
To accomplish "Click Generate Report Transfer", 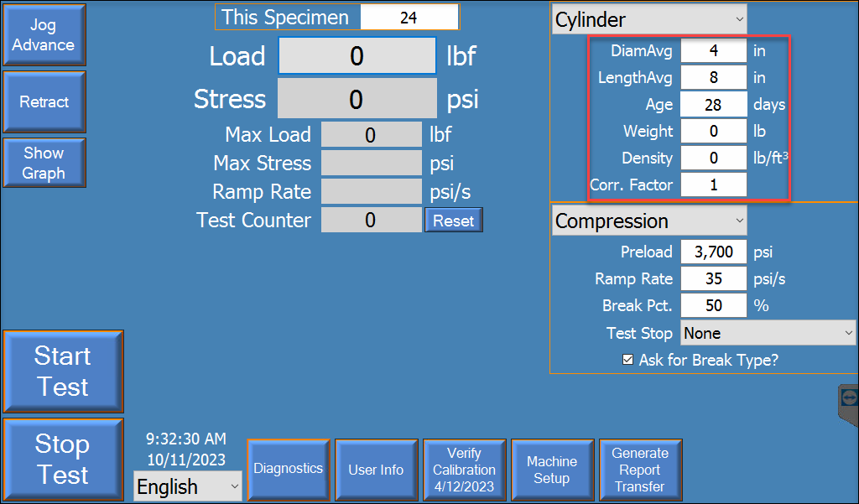I will pos(640,470).
